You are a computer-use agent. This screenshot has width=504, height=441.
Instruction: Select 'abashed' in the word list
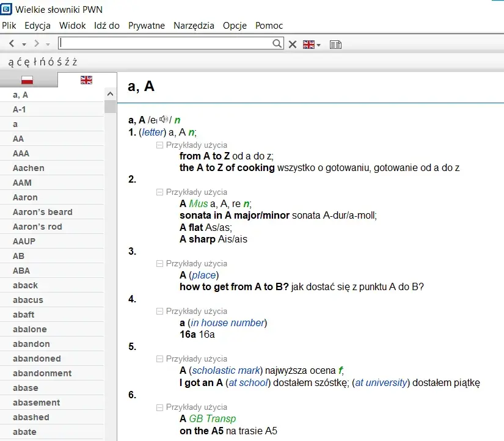[52, 417]
